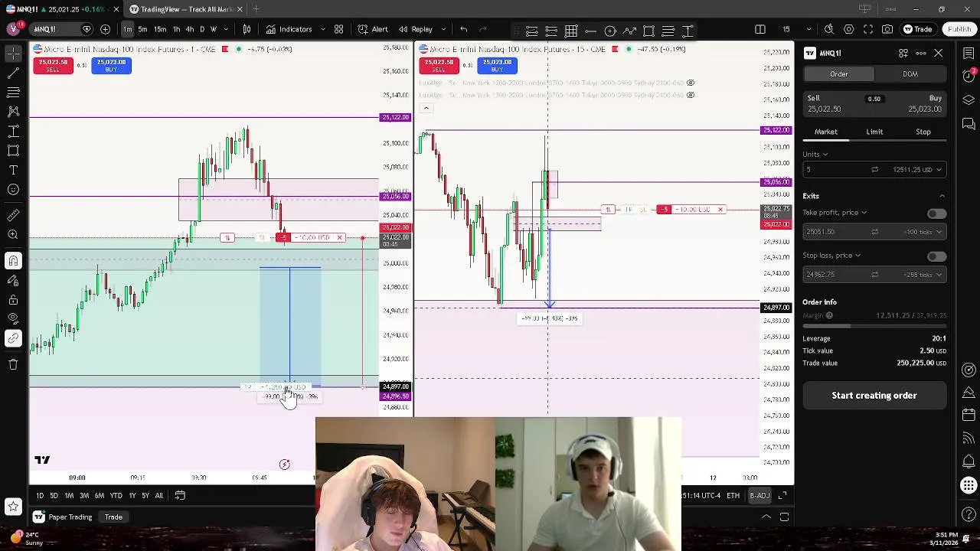Image resolution: width=980 pixels, height=551 pixels.
Task: Click the top toolbar Trade button
Action: (917, 29)
